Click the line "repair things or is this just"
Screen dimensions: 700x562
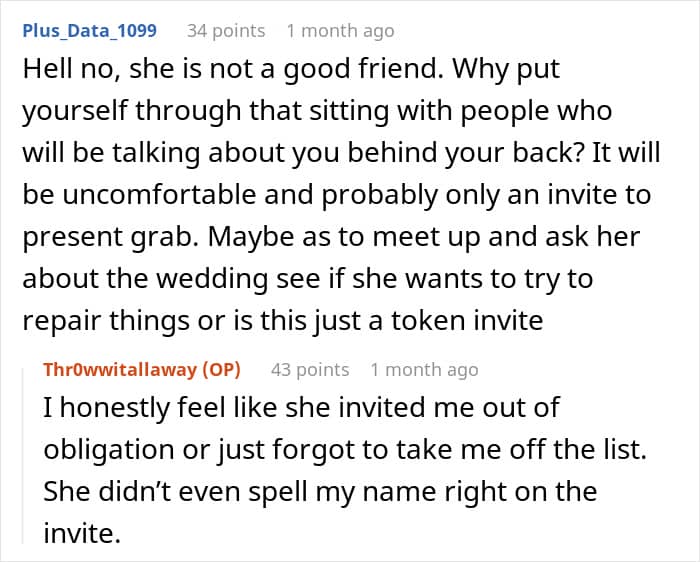283,321
